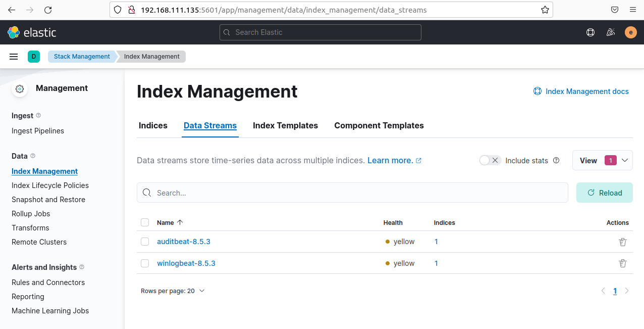Sort by Name column arrow
The height and width of the screenshot is (329, 644).
coord(180,222)
